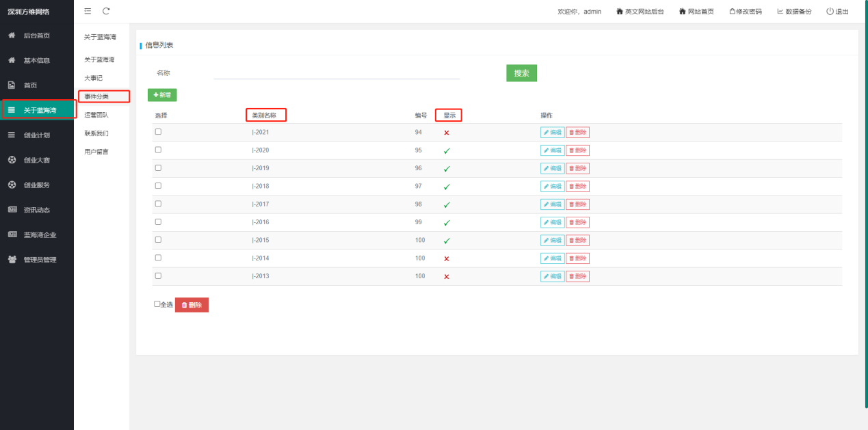Open 网站首页 home icon link
868x430 pixels.
[683, 12]
